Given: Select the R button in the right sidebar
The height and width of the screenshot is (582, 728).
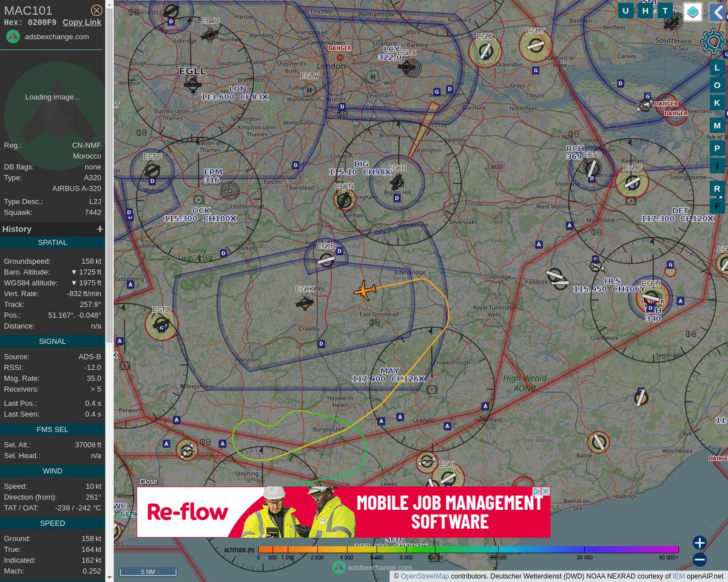Looking at the screenshot, I should pos(716,188).
